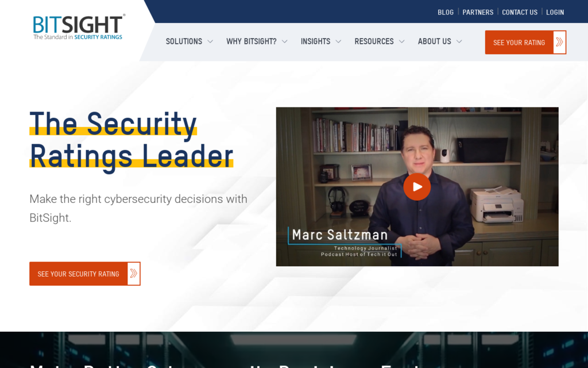
Task: Click the See Your Security Rating button
Action: 85,274
